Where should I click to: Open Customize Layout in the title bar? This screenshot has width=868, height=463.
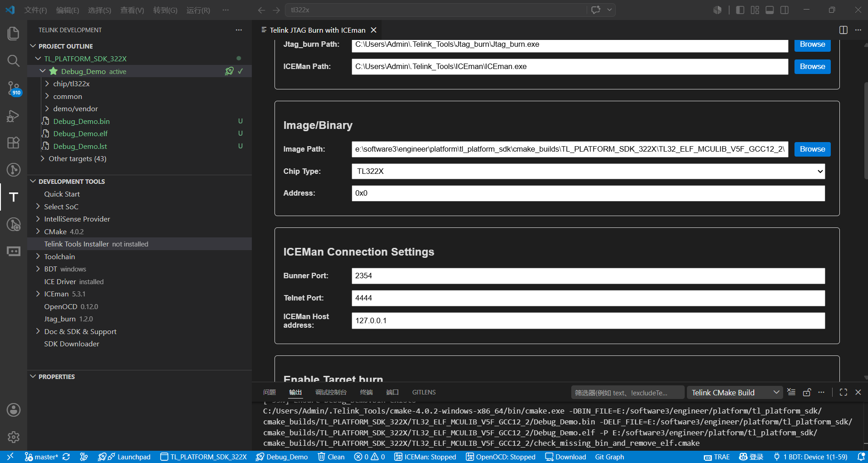tap(755, 10)
